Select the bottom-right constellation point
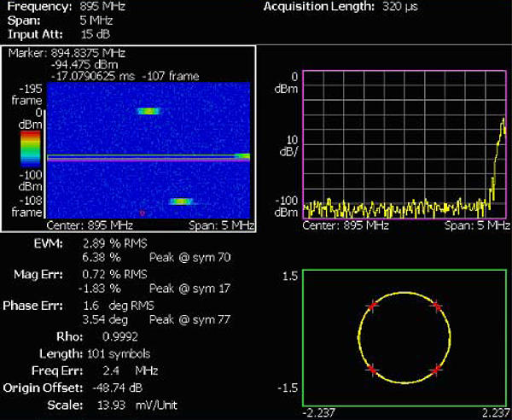The height and width of the screenshot is (420, 512). pyautogui.click(x=436, y=369)
